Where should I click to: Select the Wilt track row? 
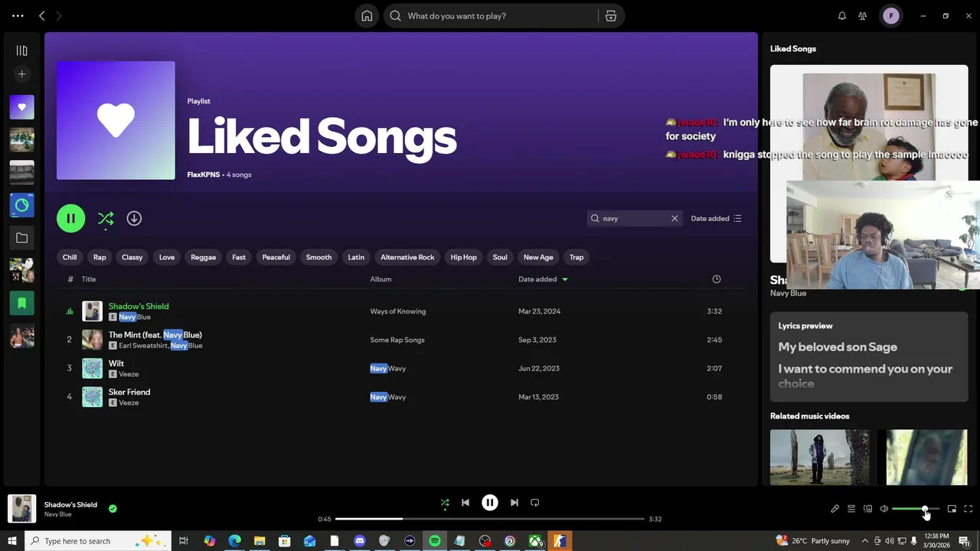[x=401, y=368]
